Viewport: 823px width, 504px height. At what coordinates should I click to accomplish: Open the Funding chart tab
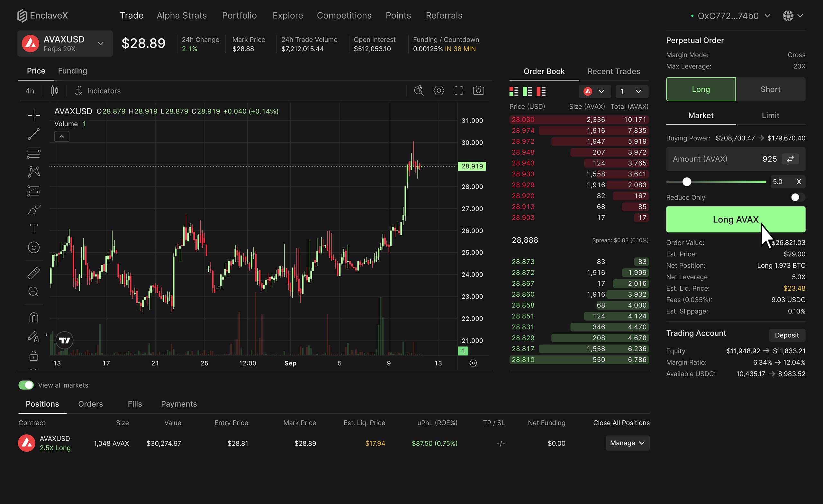coord(72,71)
